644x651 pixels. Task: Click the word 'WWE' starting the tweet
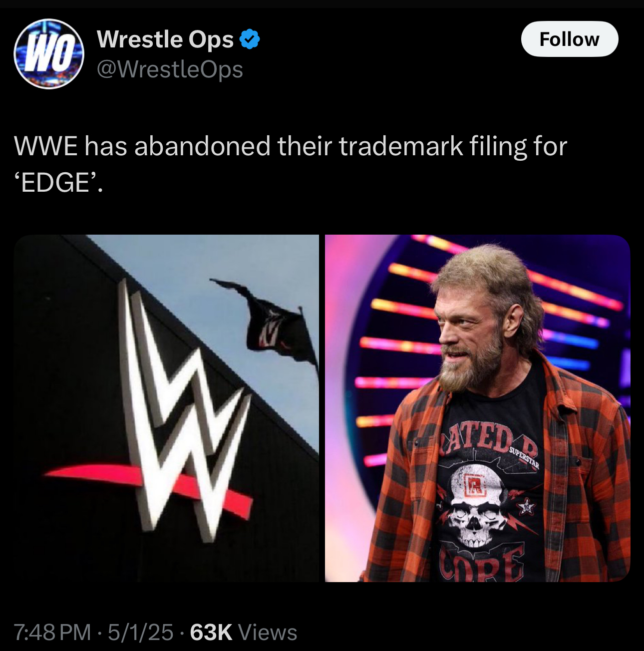(x=45, y=146)
